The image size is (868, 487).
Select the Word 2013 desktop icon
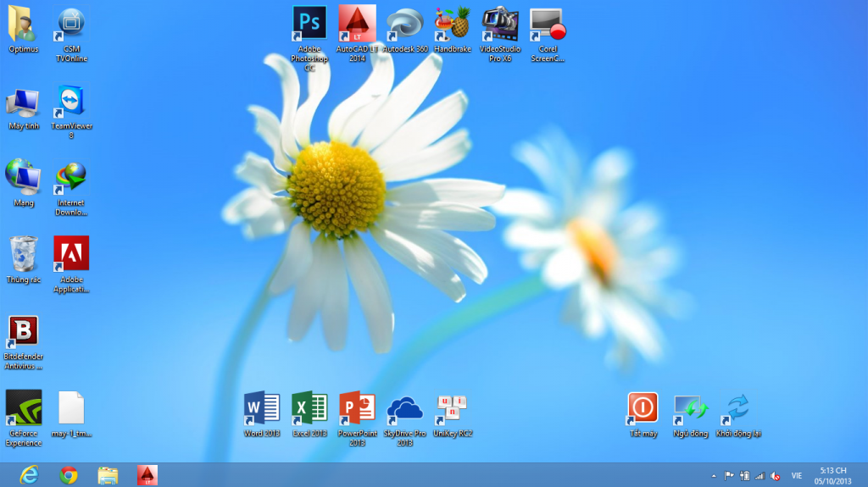coord(261,407)
